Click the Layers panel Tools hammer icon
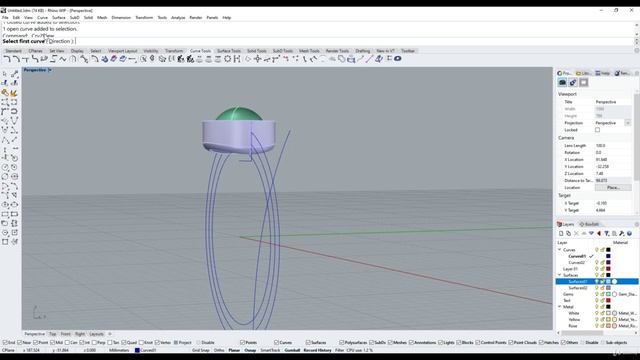Image resolution: width=640 pixels, height=360 pixels. point(622,233)
